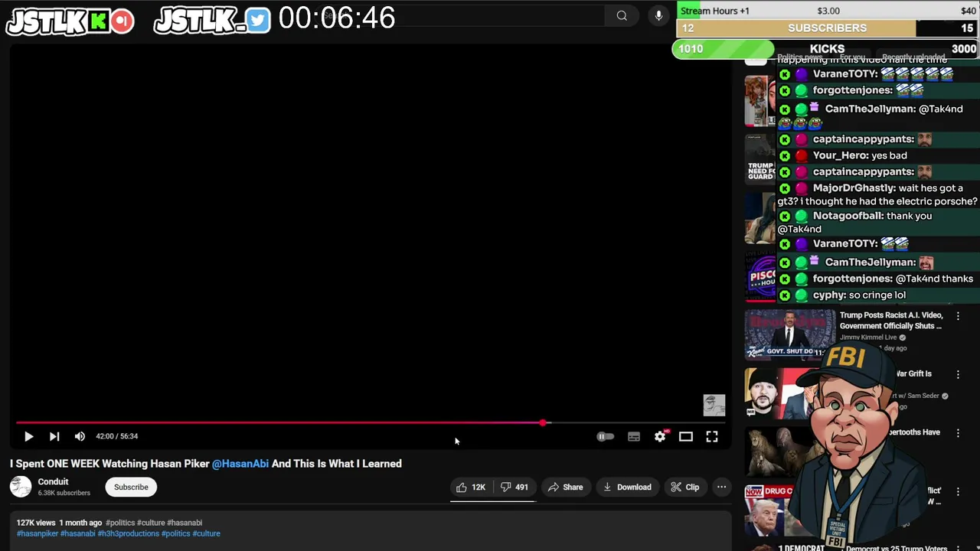Follow the @HasanAbi mention in title
The image size is (980, 551).
[240, 463]
